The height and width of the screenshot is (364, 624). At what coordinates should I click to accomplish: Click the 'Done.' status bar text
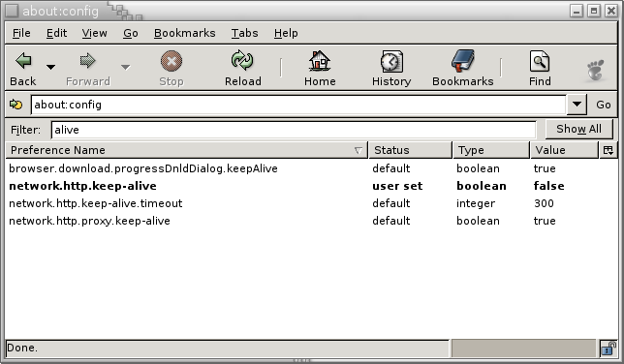coord(22,349)
